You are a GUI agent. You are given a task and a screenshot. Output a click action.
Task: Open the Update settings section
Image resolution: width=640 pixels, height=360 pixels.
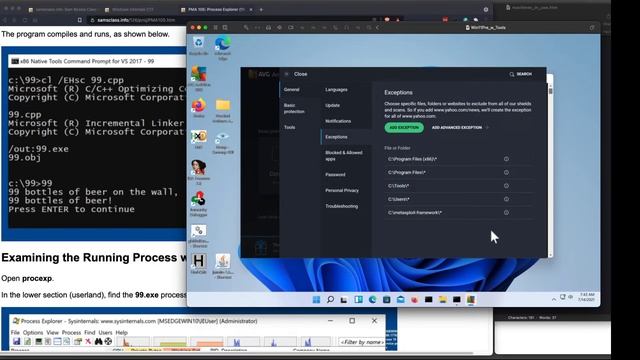tap(332, 105)
